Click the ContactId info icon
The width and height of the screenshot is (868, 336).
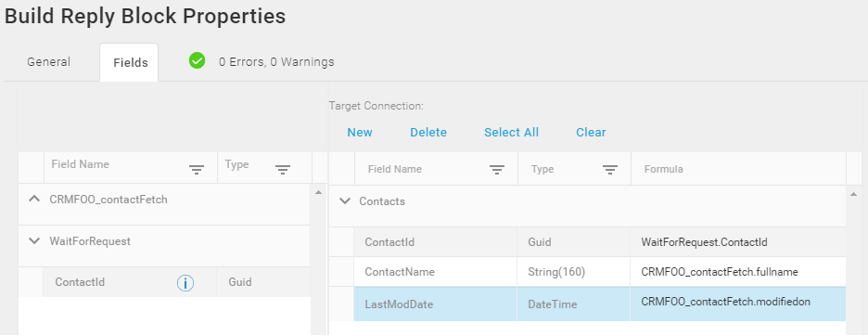(185, 283)
